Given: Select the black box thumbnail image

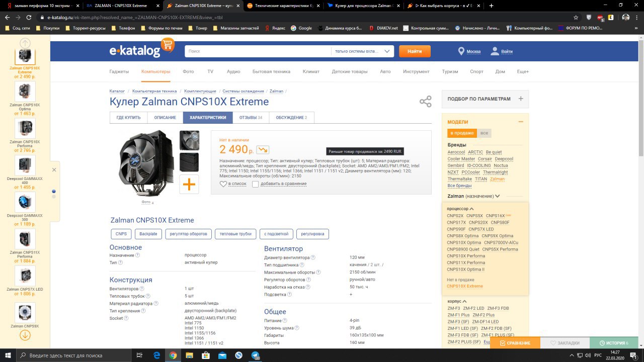Looking at the screenshot, I should click(189, 162).
